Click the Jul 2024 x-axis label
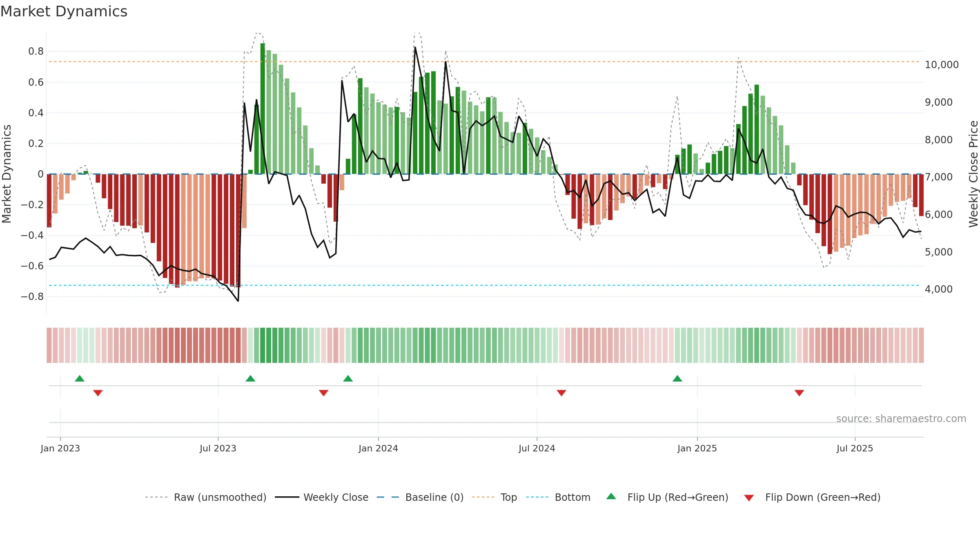The image size is (980, 551). 537,448
